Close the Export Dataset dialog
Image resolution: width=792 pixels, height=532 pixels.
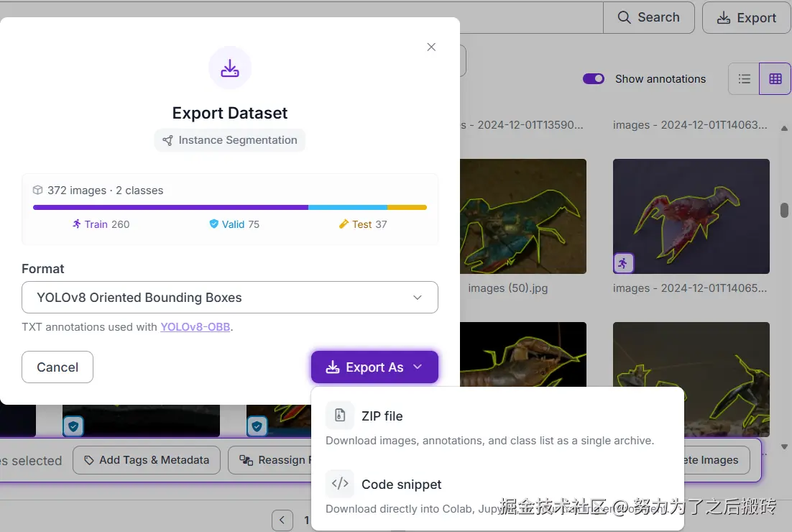[x=430, y=47]
